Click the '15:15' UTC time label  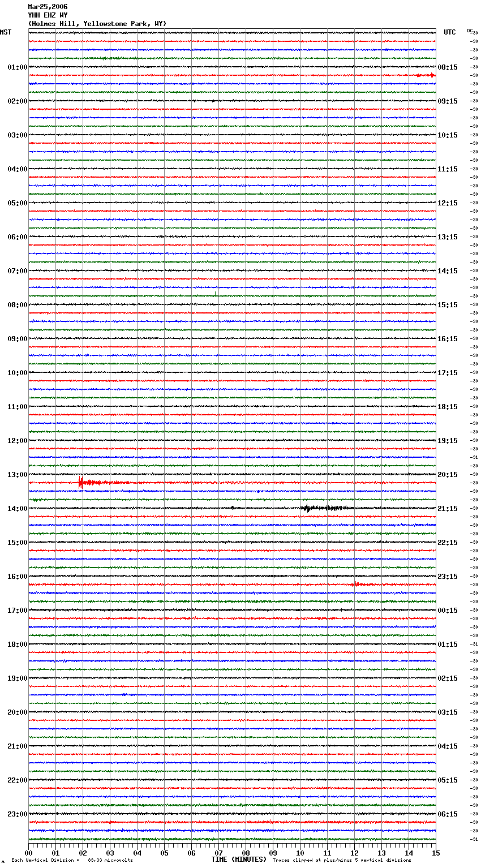point(448,305)
